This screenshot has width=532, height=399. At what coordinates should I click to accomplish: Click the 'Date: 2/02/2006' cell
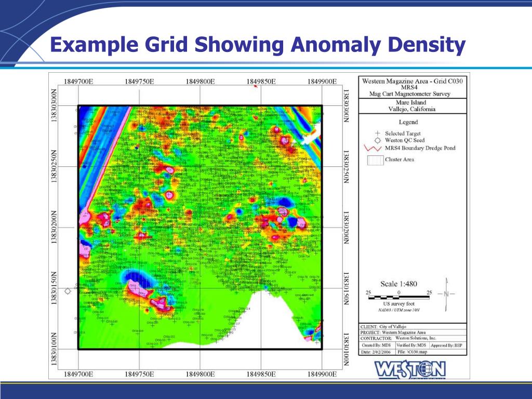click(x=376, y=352)
